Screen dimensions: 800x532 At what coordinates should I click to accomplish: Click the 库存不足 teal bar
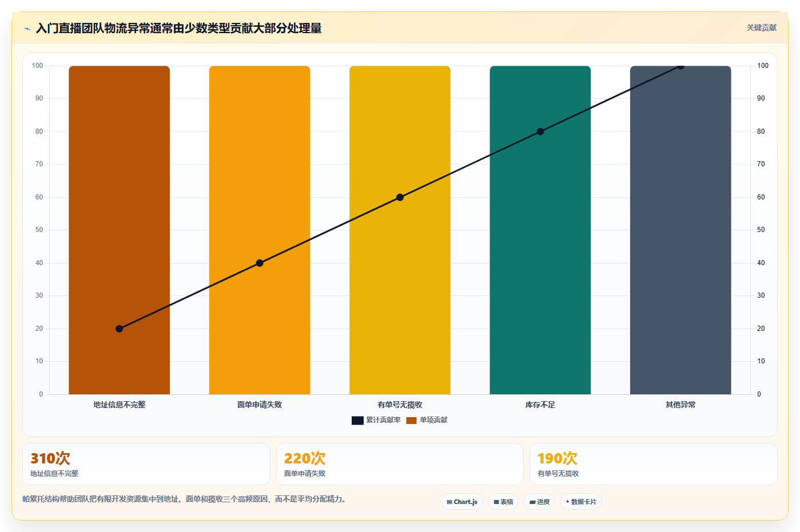coord(540,230)
